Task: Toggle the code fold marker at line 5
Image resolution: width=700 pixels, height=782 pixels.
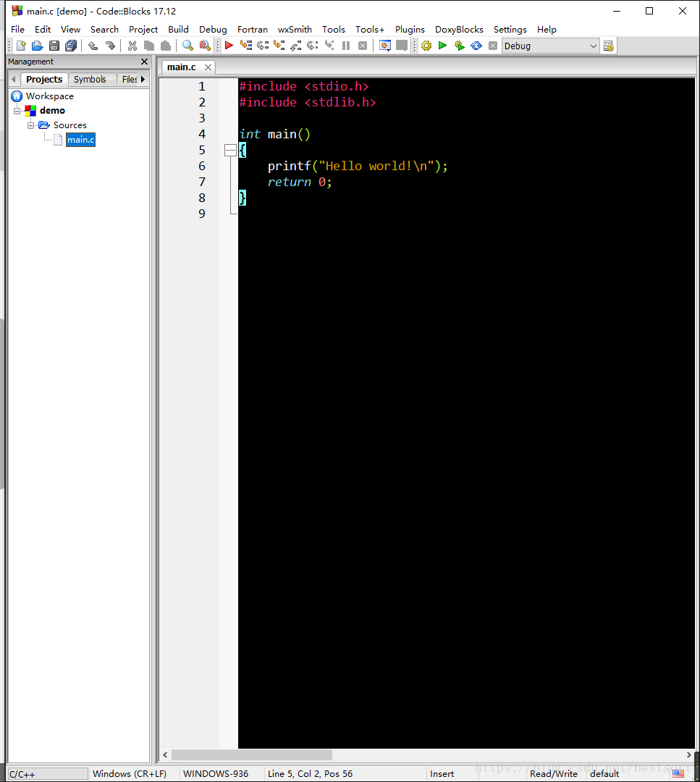Action: pos(230,150)
